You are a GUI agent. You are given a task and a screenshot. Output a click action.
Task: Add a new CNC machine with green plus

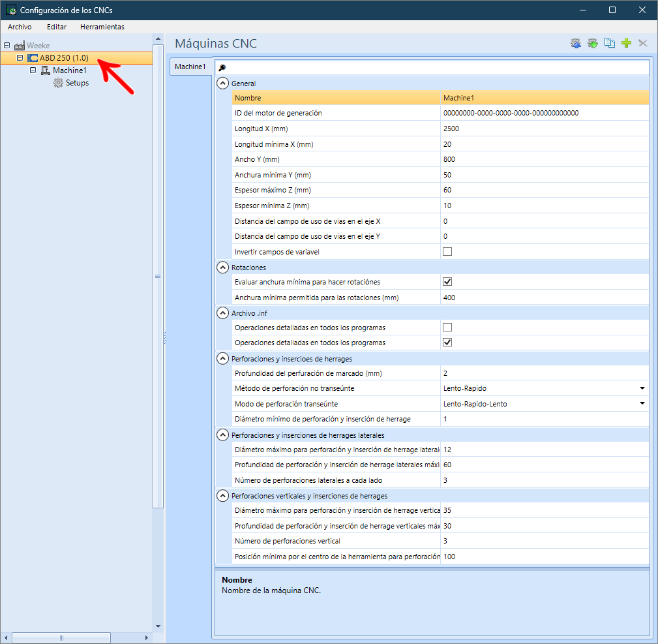point(626,43)
